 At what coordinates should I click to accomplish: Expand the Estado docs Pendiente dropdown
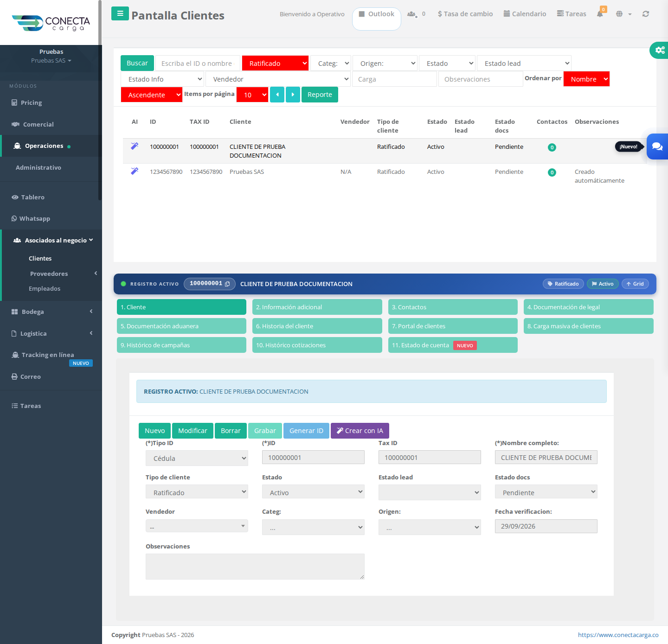546,492
